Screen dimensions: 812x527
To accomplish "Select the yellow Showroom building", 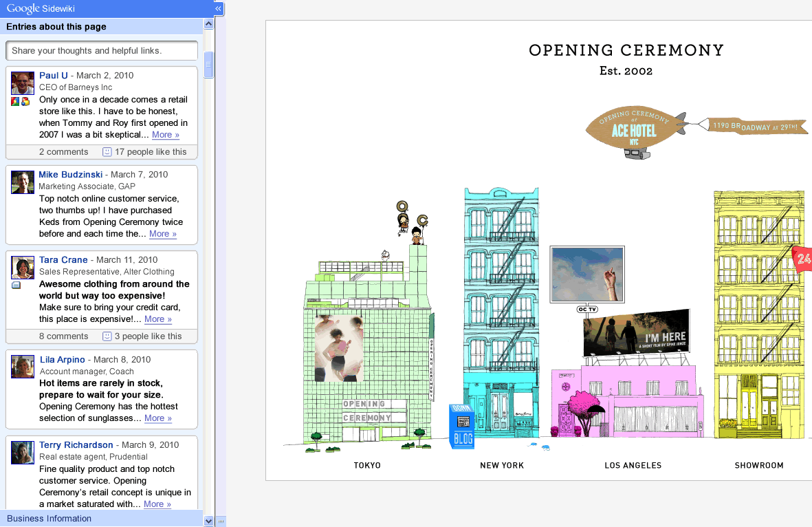I will tap(759, 314).
